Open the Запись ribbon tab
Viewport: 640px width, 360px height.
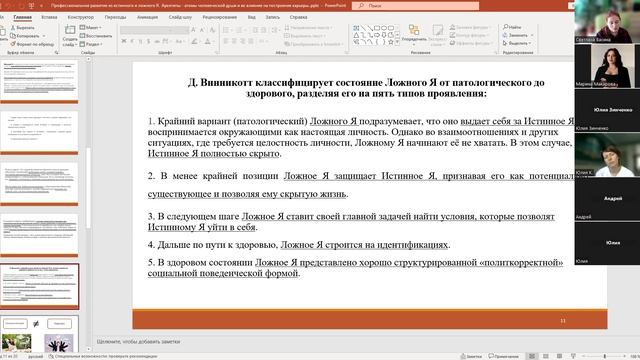coord(273,17)
